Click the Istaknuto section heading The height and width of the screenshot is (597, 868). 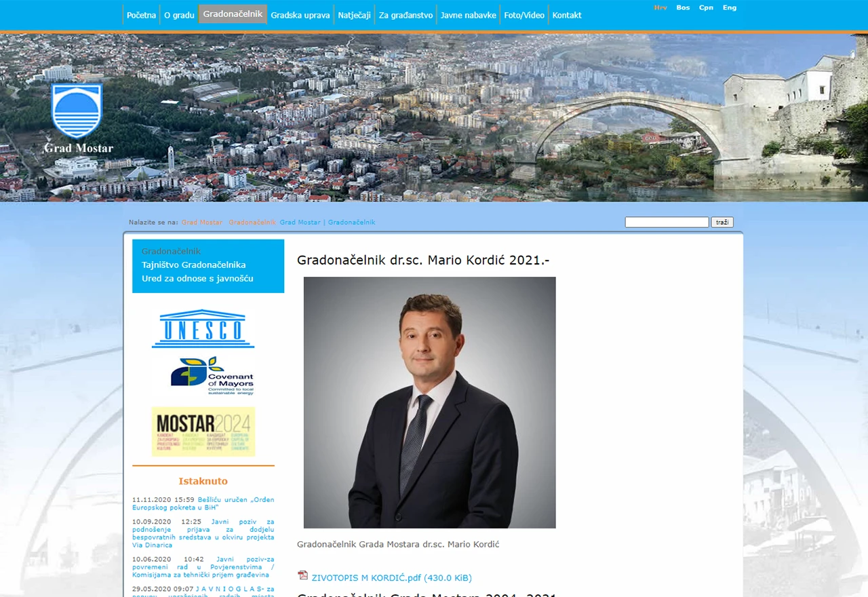point(203,481)
